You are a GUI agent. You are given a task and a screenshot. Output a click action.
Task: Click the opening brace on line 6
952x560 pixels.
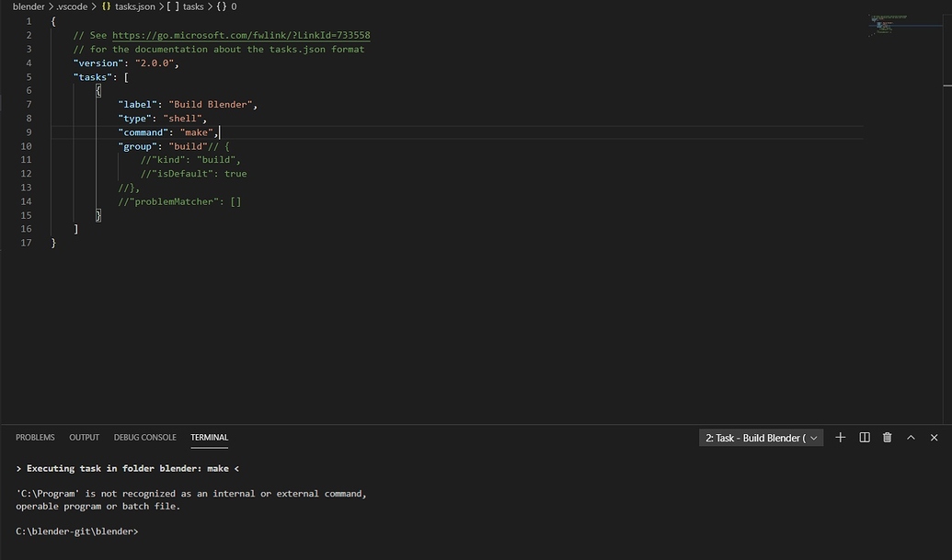(x=98, y=91)
